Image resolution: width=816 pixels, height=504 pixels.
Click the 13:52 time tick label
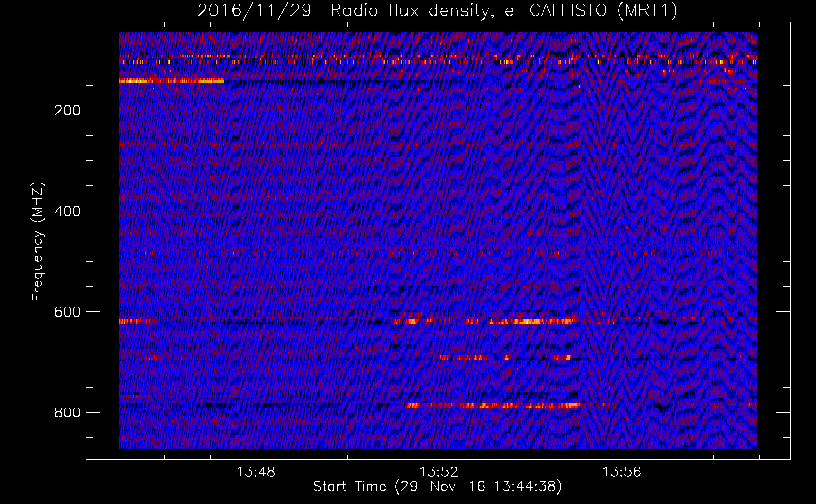tap(439, 472)
